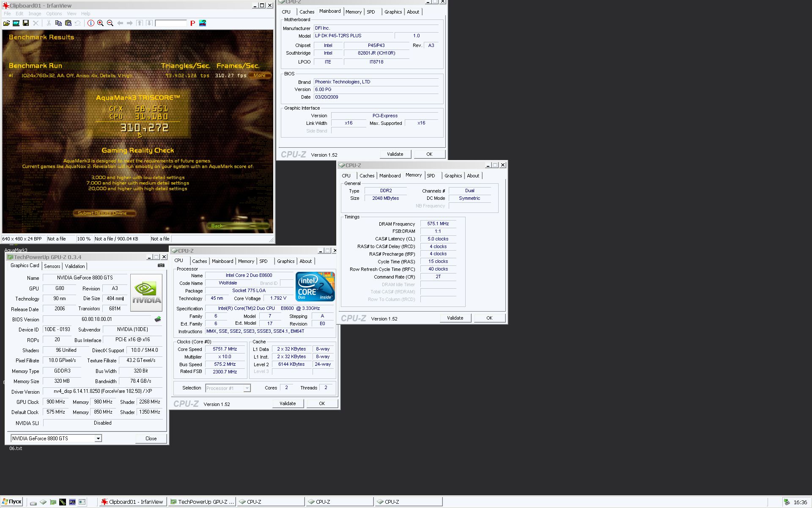812x508 pixels.
Task: Click OK in the CPU-Z processor window
Action: [322, 403]
